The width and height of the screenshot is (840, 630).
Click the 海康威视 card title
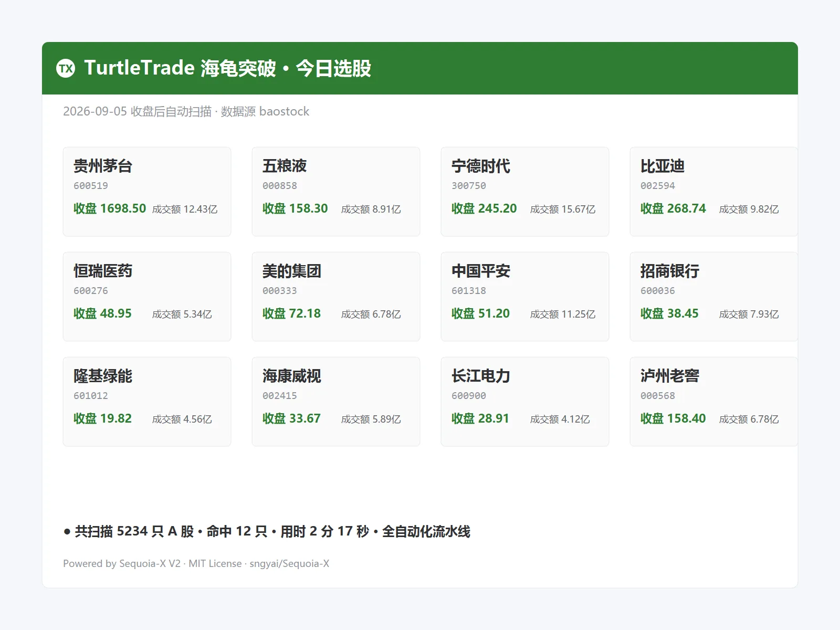(292, 376)
